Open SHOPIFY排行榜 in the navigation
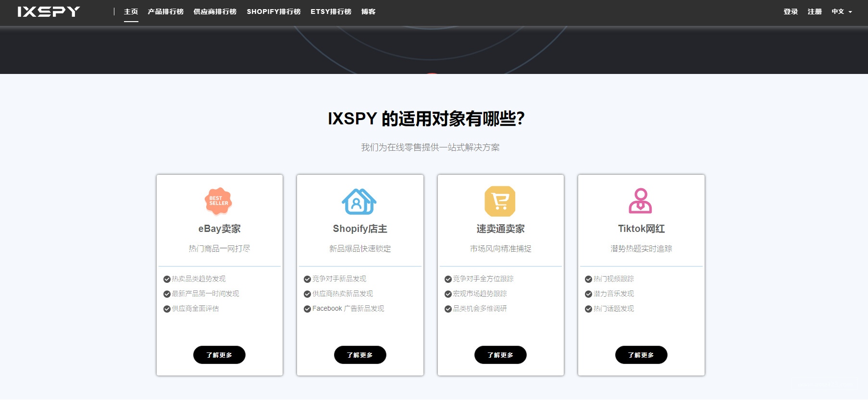The image size is (868, 400). [273, 12]
